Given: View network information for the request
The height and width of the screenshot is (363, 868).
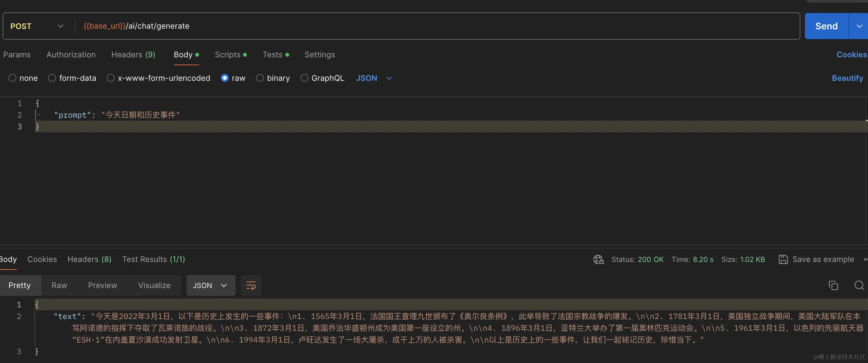Looking at the screenshot, I should coord(598,259).
